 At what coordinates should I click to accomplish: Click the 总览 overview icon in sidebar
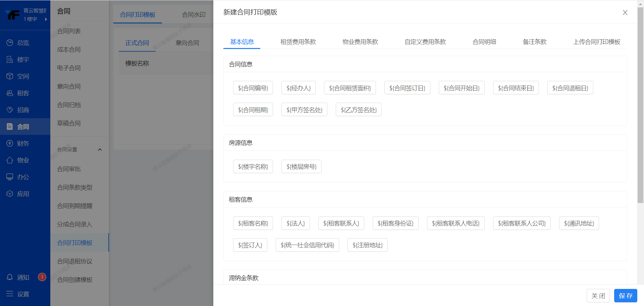point(10,43)
